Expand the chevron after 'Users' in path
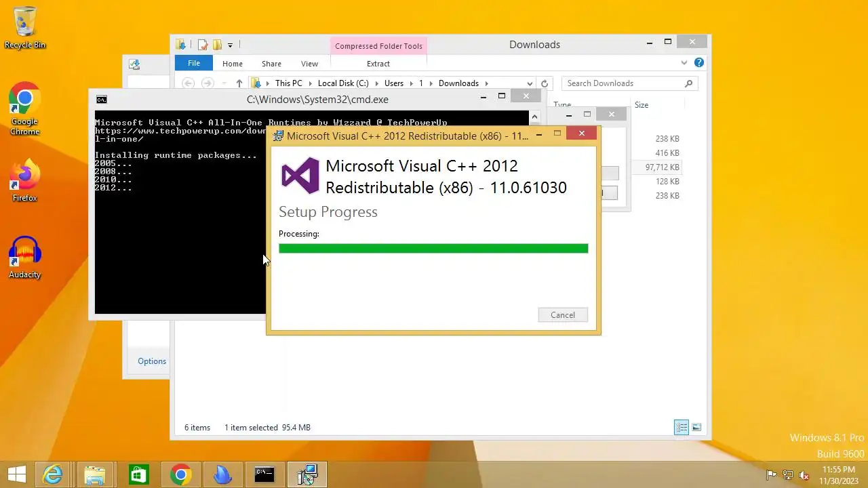The height and width of the screenshot is (488, 868). (411, 83)
